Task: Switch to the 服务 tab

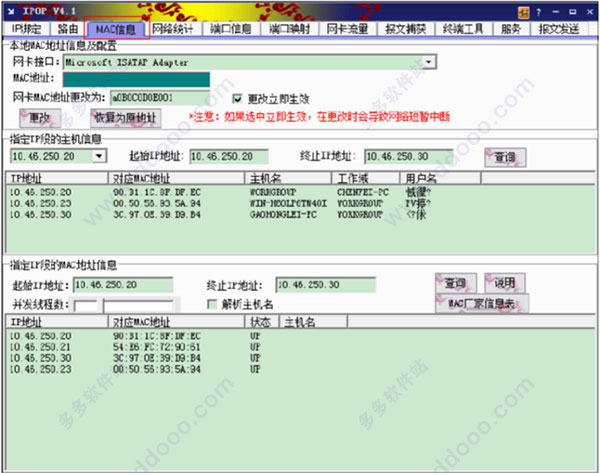Action: click(x=510, y=29)
